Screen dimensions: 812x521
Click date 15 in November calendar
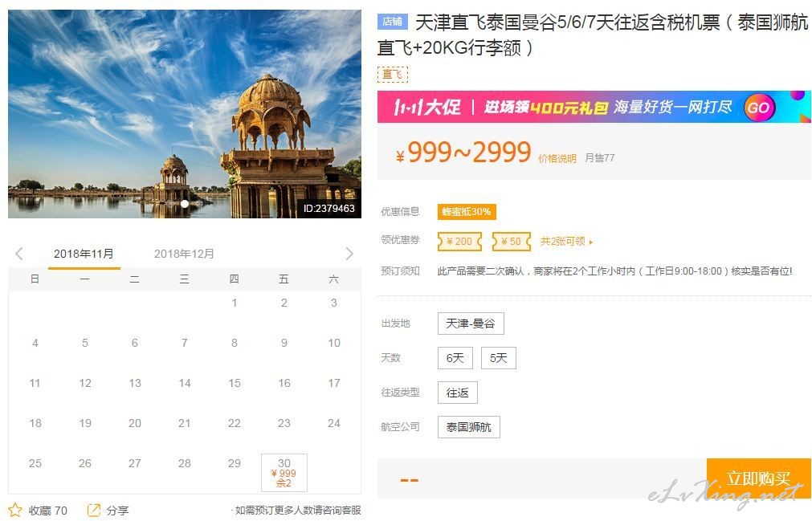(x=234, y=383)
